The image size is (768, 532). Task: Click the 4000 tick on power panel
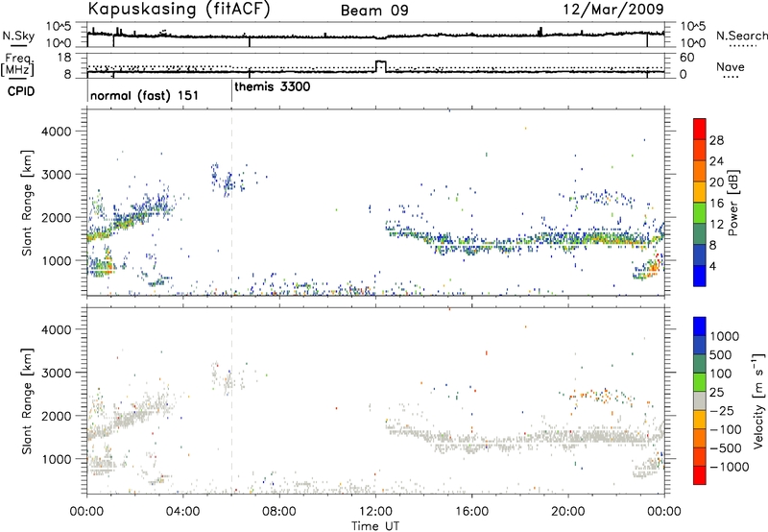(56, 132)
